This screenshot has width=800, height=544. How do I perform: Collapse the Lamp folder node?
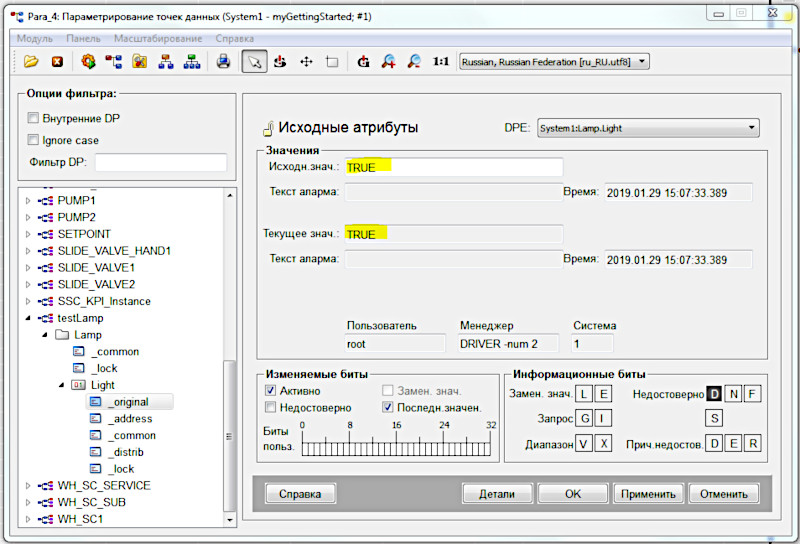(x=45, y=335)
